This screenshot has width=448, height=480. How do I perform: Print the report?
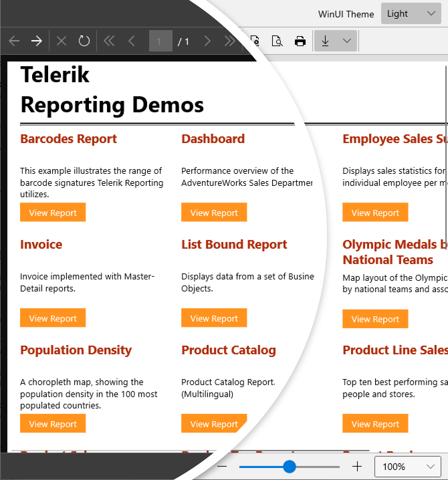tap(300, 41)
